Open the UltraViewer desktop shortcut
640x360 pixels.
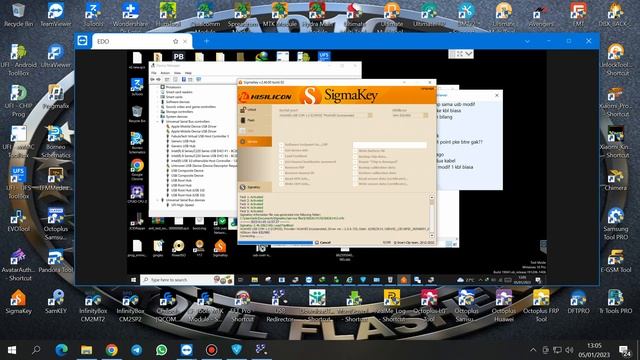coord(56,56)
